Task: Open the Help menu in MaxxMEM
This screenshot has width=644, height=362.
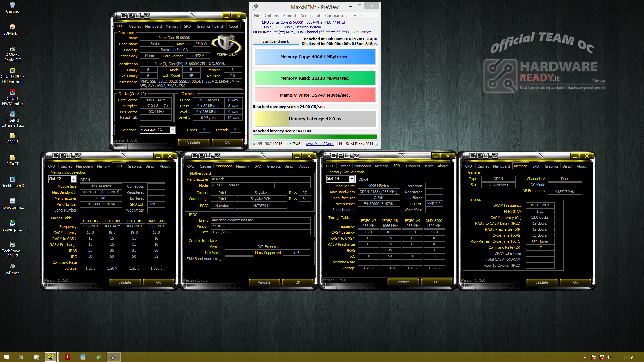Action: [357, 16]
